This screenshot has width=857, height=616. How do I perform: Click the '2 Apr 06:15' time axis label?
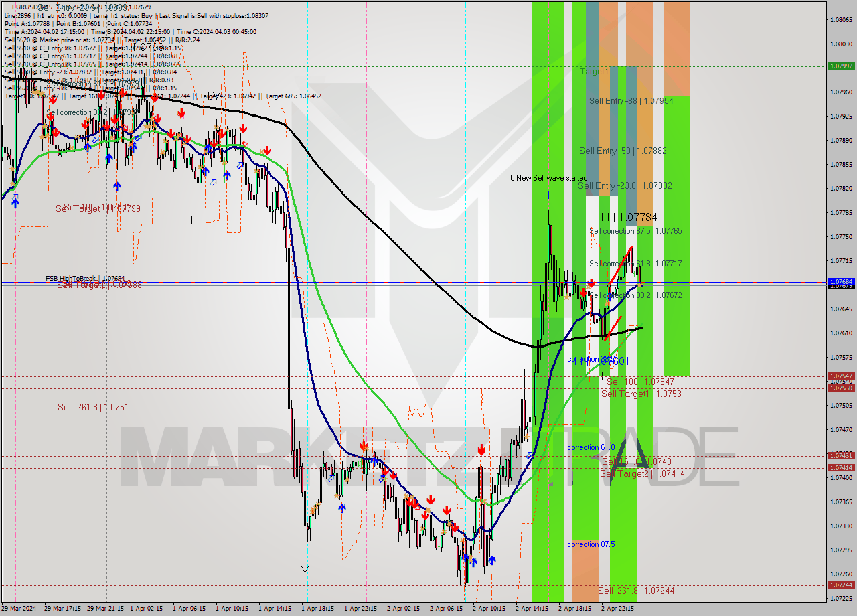click(447, 609)
